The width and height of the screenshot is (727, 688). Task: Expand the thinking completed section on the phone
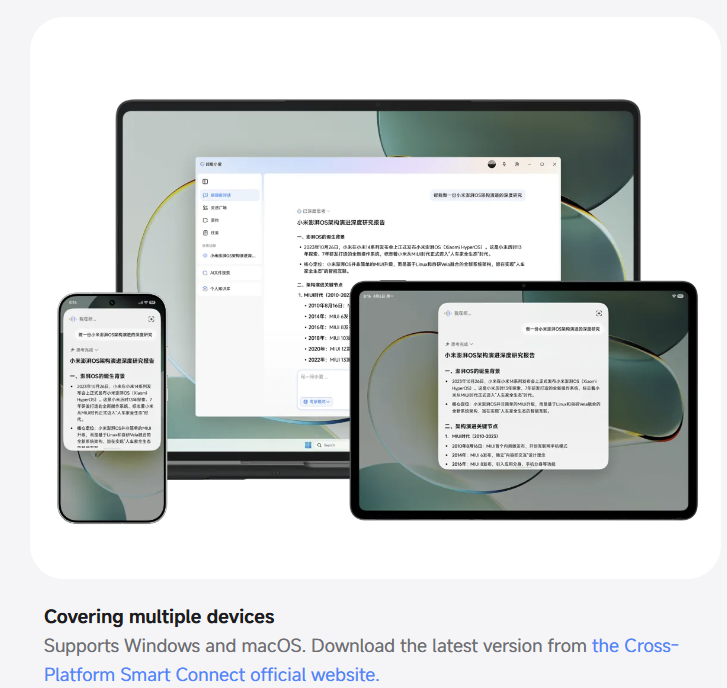point(84,350)
